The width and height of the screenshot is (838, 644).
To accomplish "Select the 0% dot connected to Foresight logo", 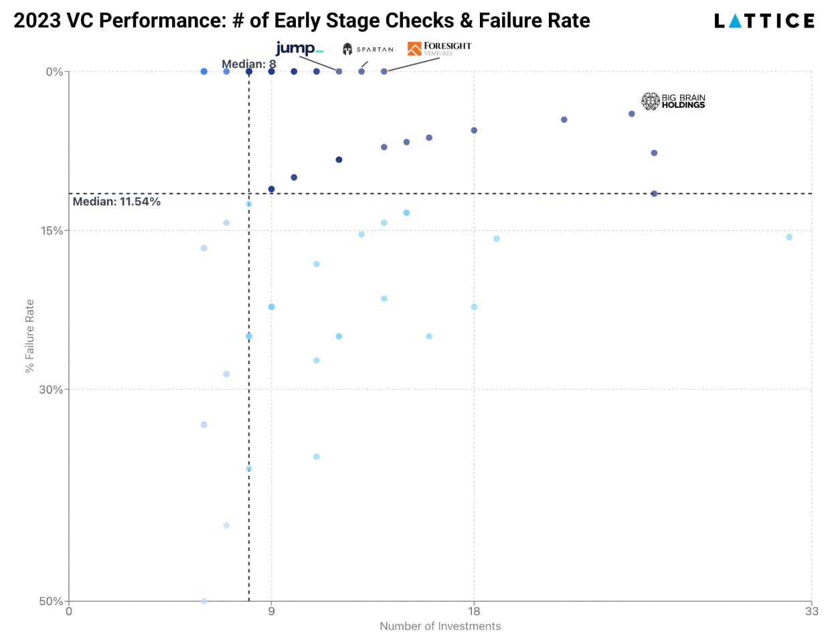I will pyautogui.click(x=384, y=72).
